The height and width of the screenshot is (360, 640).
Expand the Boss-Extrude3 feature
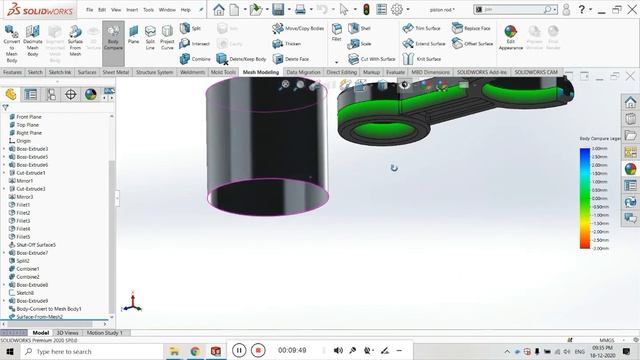tap(4, 149)
